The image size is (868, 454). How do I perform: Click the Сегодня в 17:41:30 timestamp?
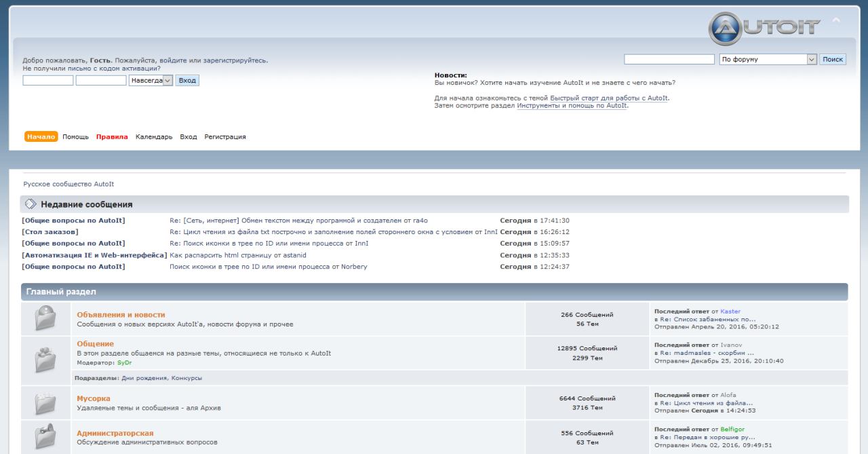tap(534, 221)
